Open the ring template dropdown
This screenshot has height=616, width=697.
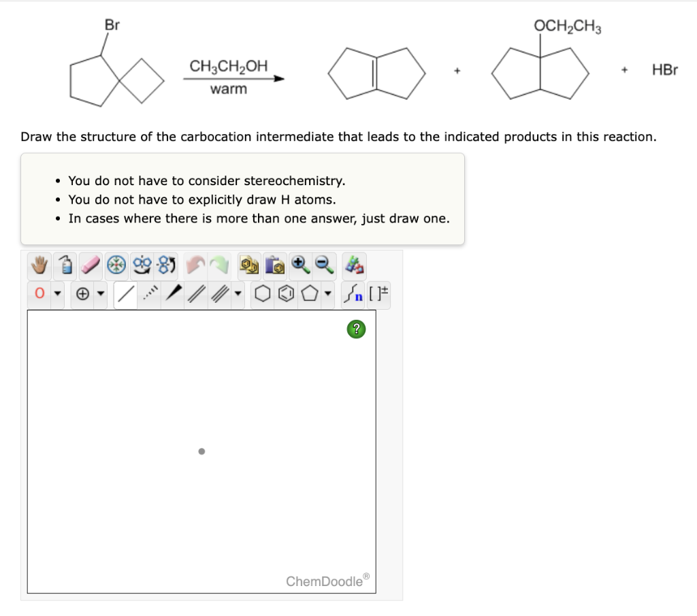[327, 293]
